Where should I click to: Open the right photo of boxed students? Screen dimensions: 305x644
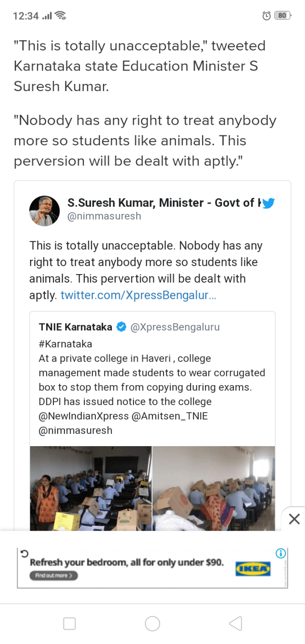(x=213, y=488)
